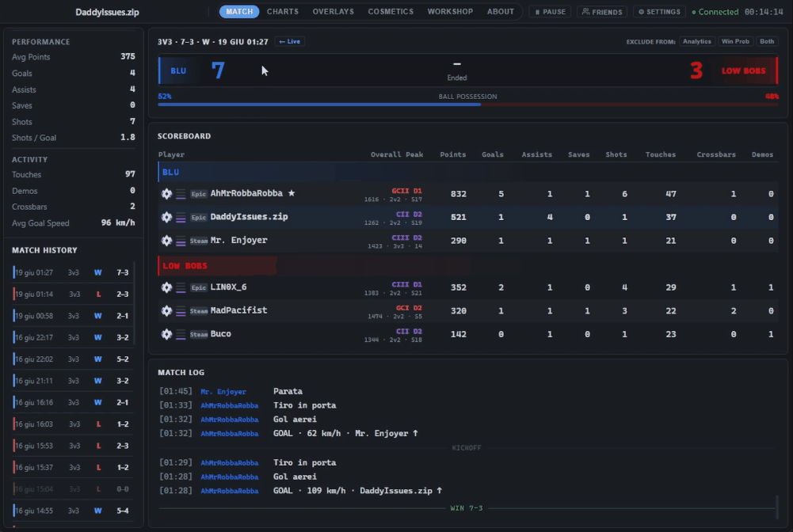Click the Epic platform badge on DaddyIssues.zip
This screenshot has height=532, width=793.
click(198, 217)
